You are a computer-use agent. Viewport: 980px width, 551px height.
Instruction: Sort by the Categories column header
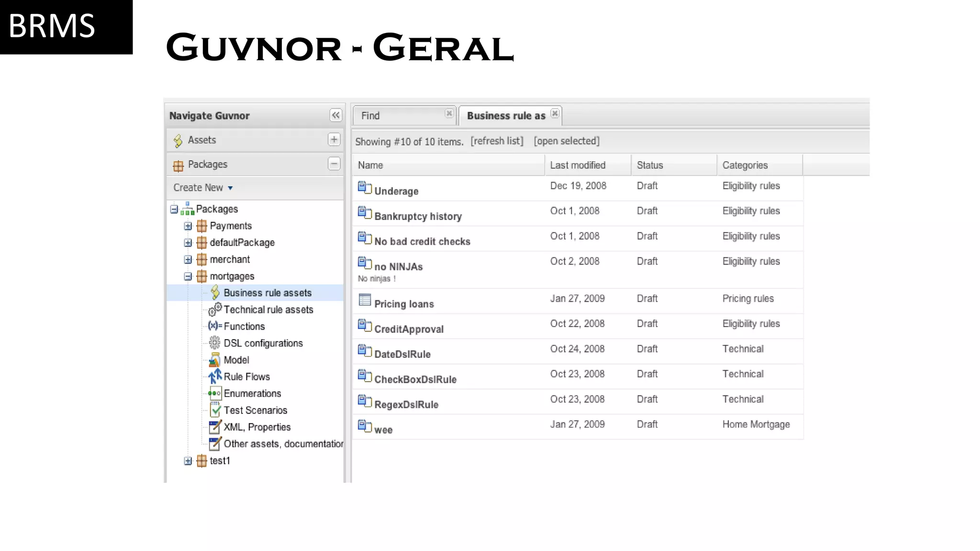[760, 165]
